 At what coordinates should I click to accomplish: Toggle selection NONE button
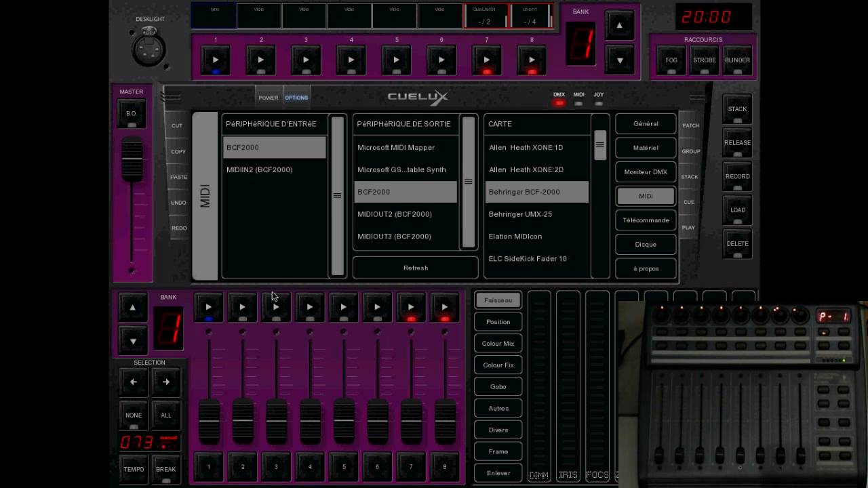coord(134,415)
